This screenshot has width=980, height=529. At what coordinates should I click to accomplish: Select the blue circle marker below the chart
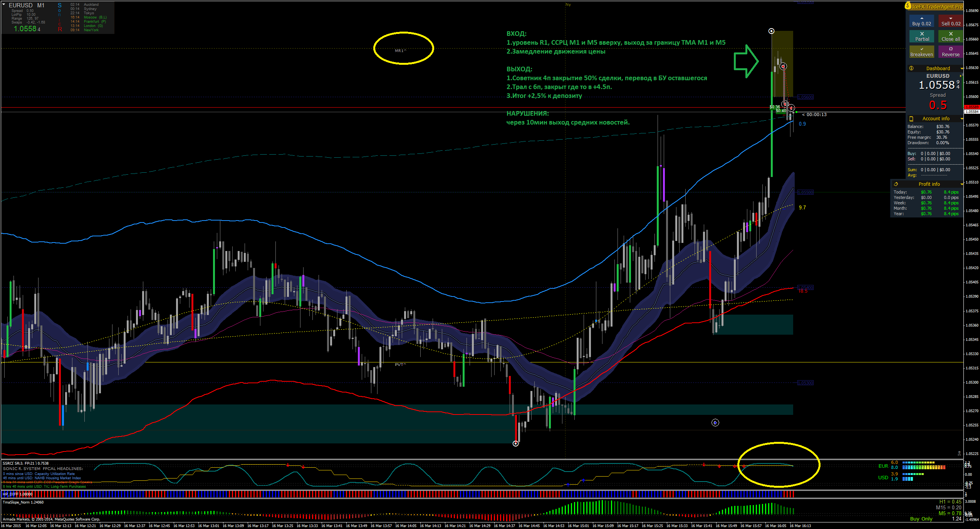click(x=715, y=423)
